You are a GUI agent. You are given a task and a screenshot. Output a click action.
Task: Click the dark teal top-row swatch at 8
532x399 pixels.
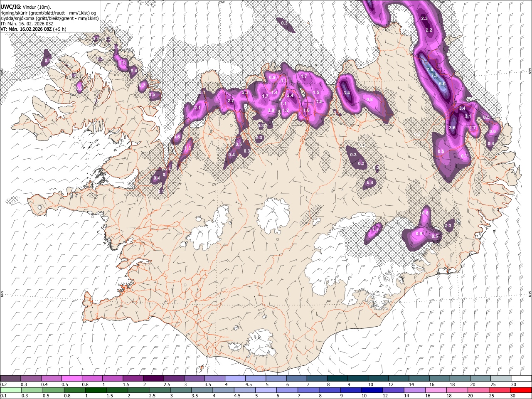tap(337, 379)
